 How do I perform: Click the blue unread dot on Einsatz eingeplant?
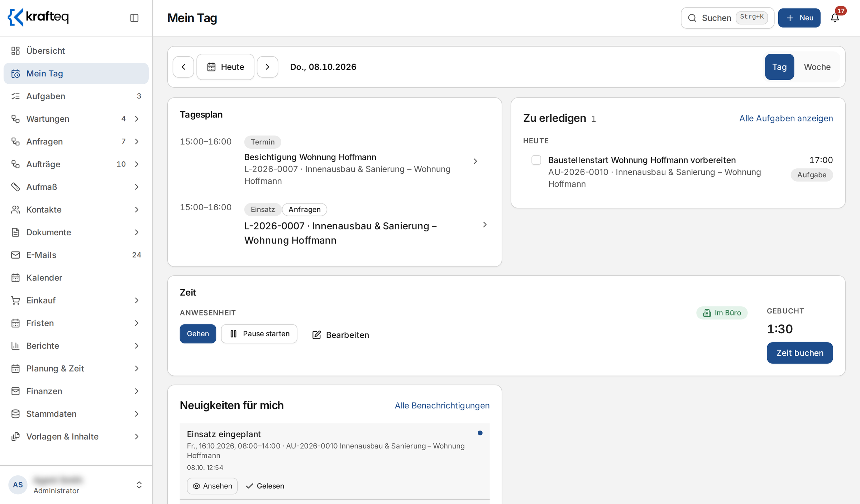pyautogui.click(x=480, y=433)
